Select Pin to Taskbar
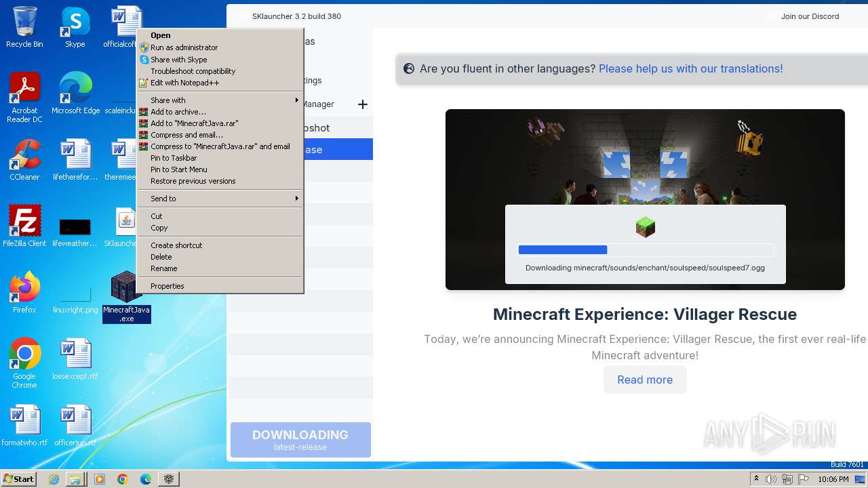Viewport: 868px width, 488px height. pyautogui.click(x=220, y=158)
